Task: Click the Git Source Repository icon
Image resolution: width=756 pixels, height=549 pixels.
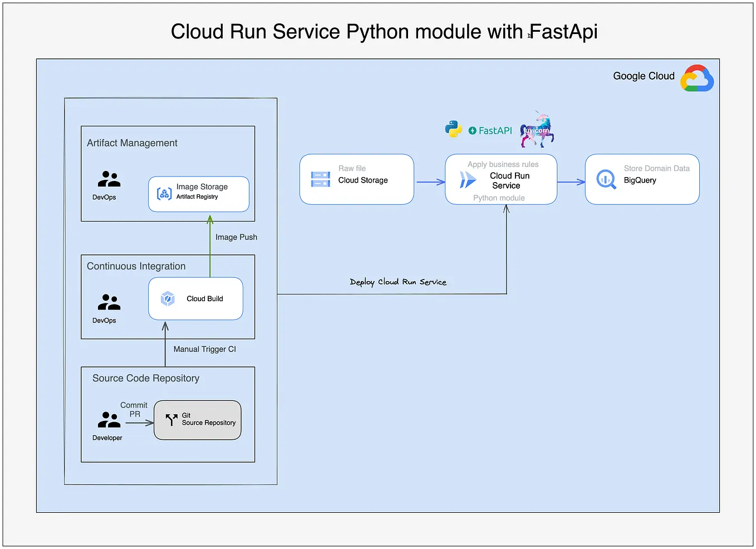Action: click(171, 420)
